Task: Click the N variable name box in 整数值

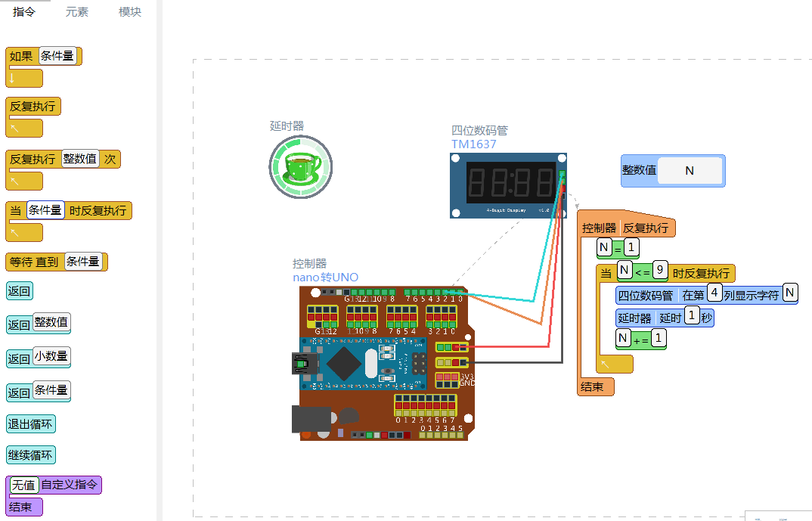Action: tap(689, 171)
